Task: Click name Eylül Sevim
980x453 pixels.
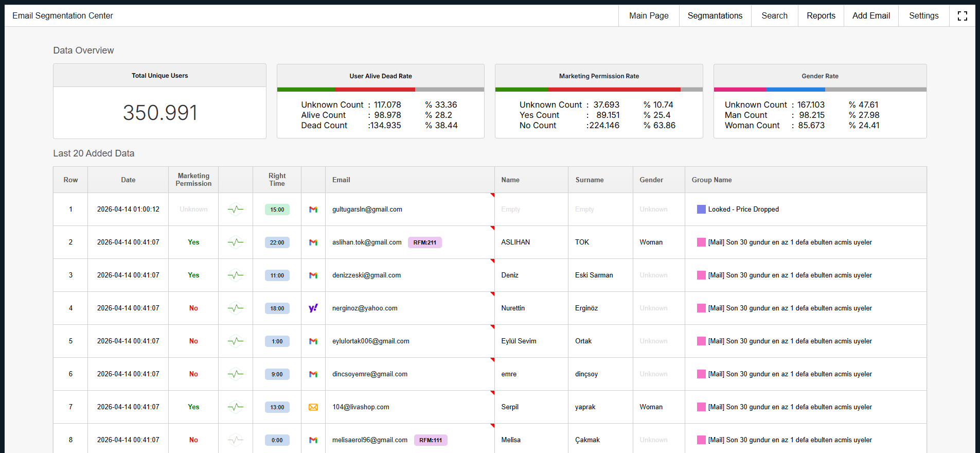Action: (x=519, y=341)
